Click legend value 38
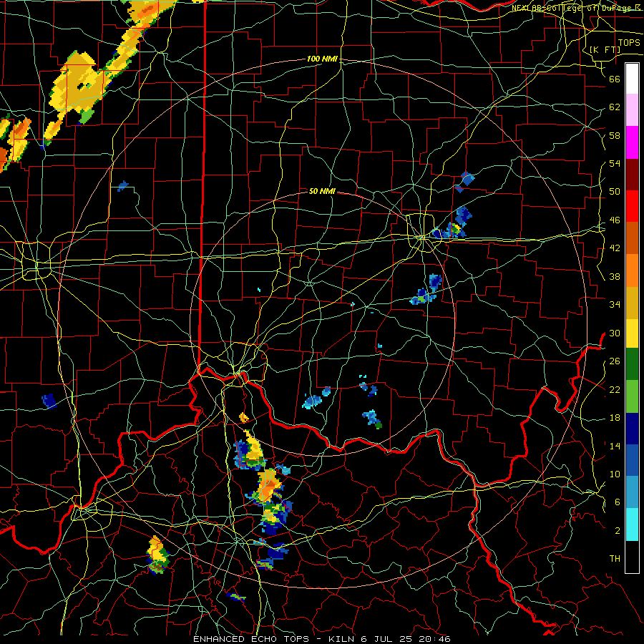The height and width of the screenshot is (644, 644). 615,276
